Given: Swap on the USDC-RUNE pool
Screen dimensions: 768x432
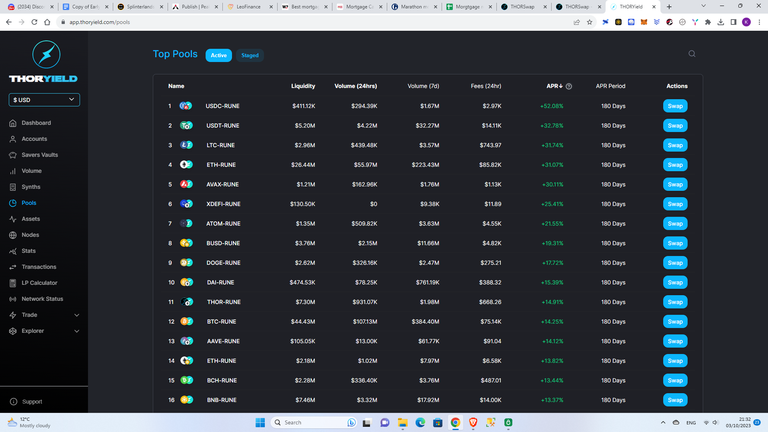Looking at the screenshot, I should point(675,106).
